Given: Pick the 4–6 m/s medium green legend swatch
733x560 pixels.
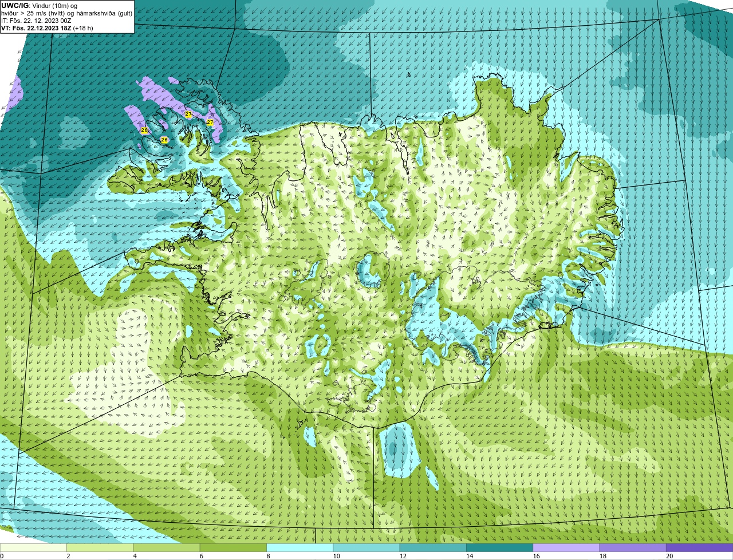Looking at the screenshot, I should click(167, 547).
